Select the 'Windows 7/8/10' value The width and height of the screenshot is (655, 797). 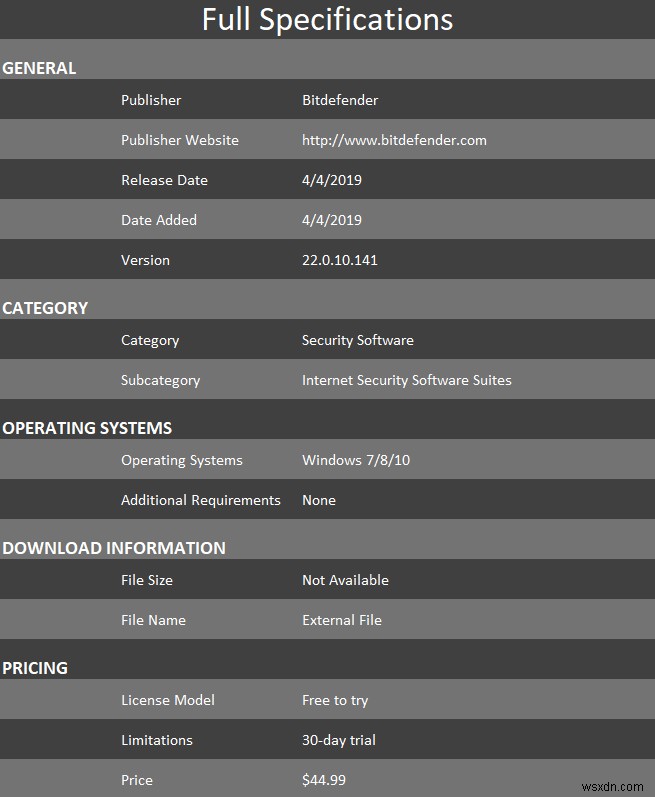point(356,460)
